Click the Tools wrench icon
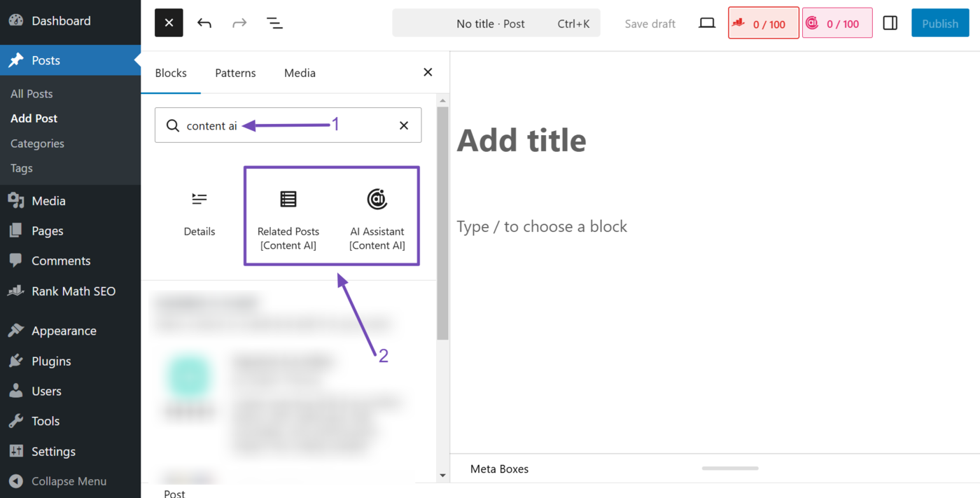Screen dimensions: 980x498 [x=16, y=421]
